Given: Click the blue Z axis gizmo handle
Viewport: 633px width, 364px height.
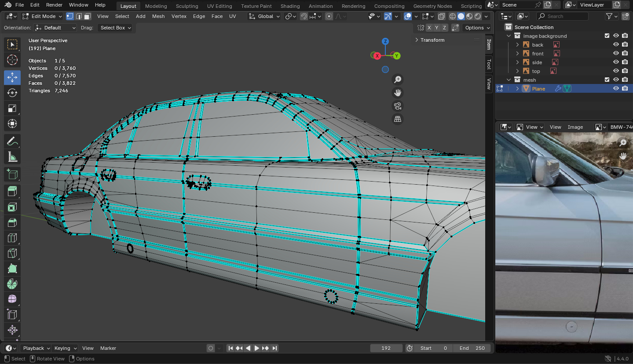Looking at the screenshot, I should [385, 41].
